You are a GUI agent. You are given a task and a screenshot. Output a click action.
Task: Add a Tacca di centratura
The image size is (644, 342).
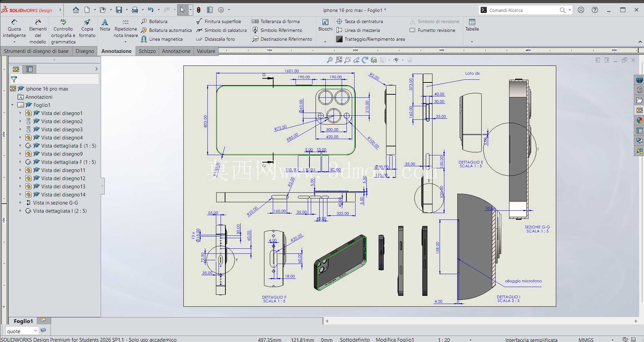pyautogui.click(x=360, y=21)
